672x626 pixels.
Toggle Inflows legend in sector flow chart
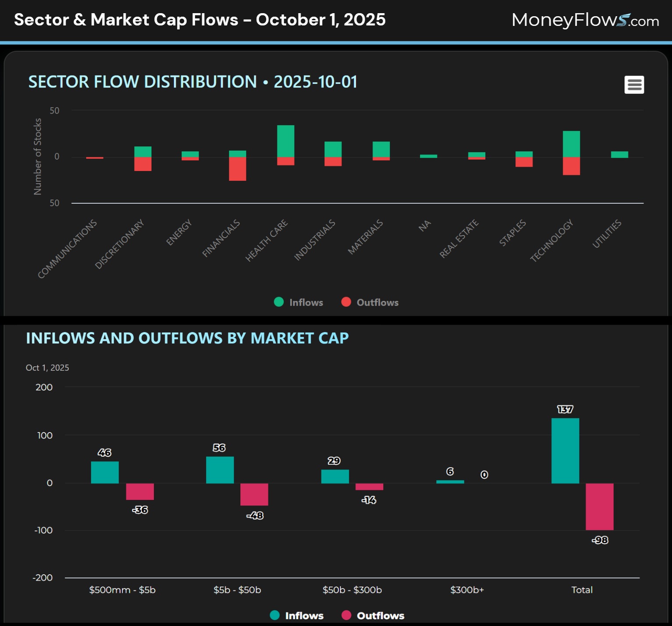click(299, 302)
